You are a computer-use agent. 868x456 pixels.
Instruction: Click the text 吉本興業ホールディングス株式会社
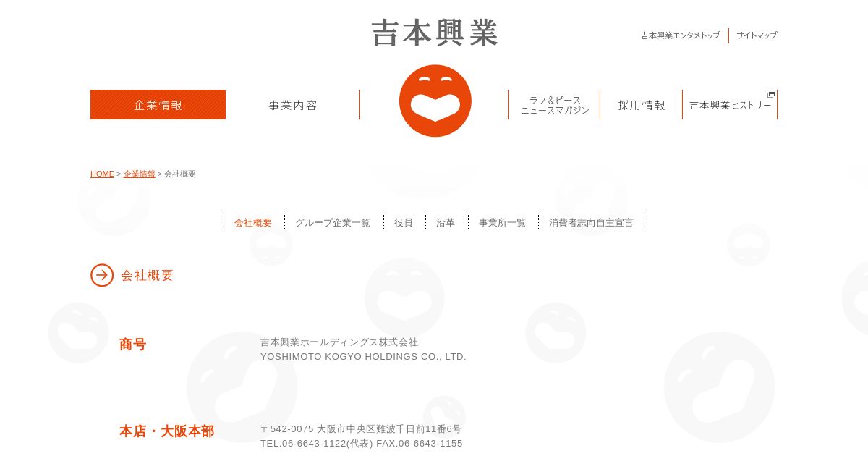coord(339,342)
